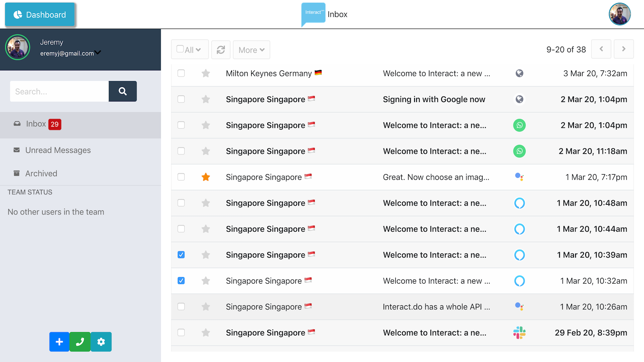Viewport: 644px width, 362px height.
Task: Click the WhatsApp icon on 2 Mar 1:04pm row
Action: click(520, 125)
